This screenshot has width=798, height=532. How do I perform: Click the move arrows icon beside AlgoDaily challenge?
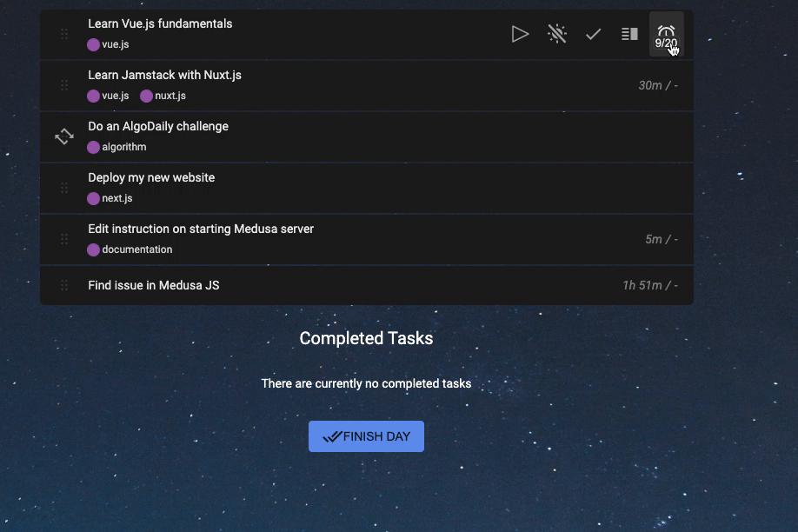[x=63, y=136]
